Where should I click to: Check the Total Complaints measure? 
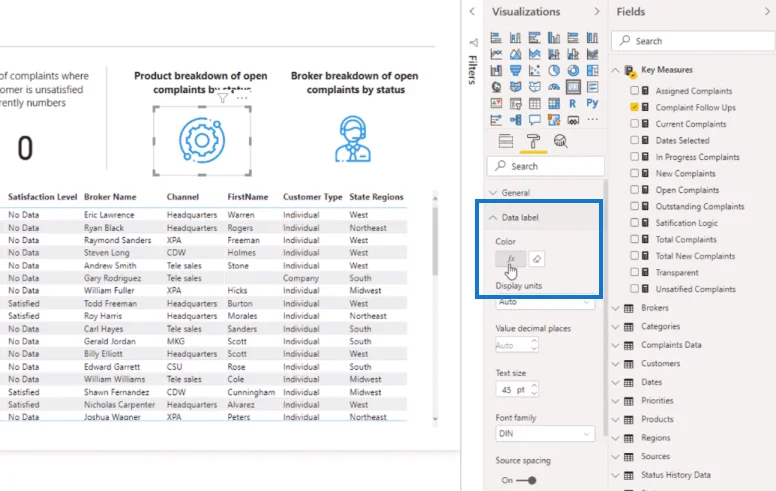click(634, 240)
